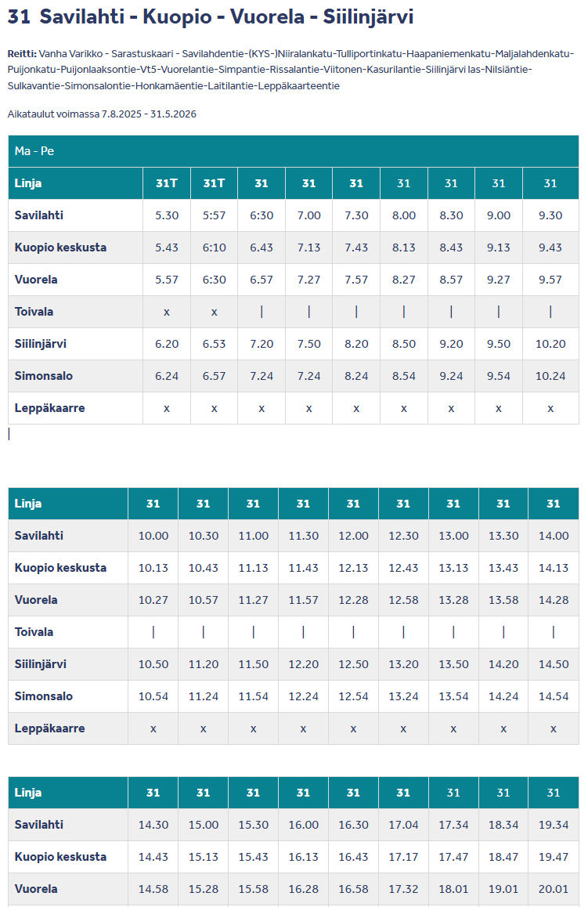Select the 'Toivala' row label in first table
Viewport: 588px width, 907px height.
pos(34,312)
